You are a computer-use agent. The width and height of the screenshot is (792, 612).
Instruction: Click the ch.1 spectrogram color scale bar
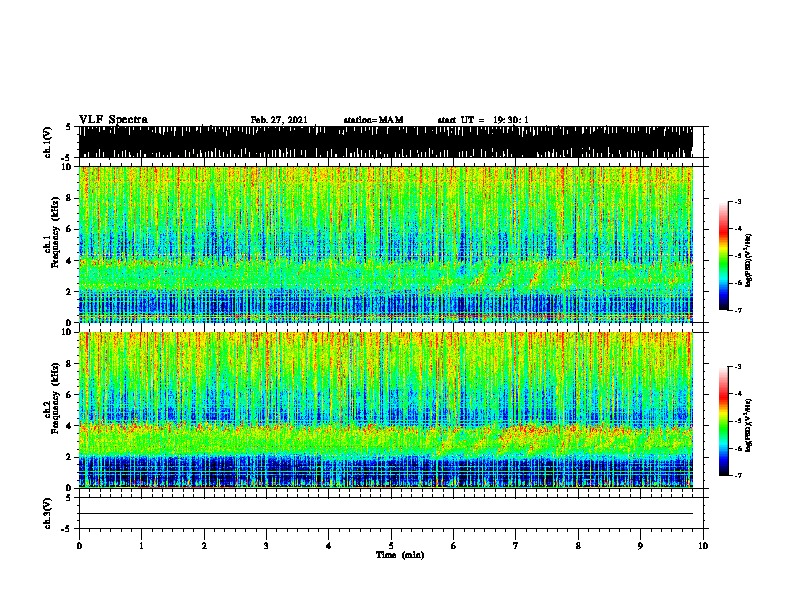pos(724,256)
